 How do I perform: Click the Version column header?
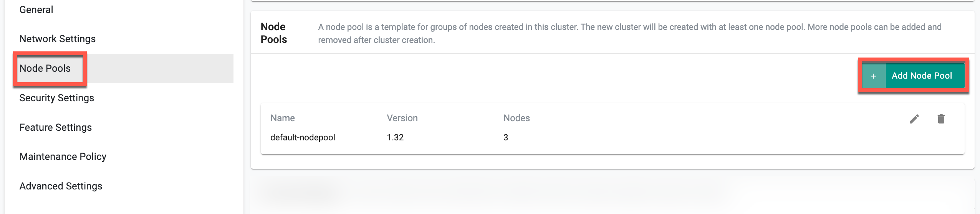click(x=402, y=118)
